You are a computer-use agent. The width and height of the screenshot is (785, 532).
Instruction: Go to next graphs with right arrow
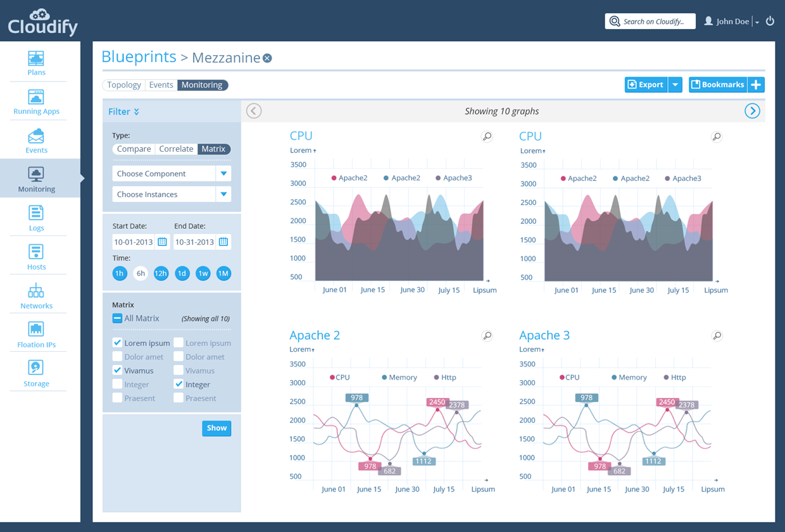tap(752, 111)
